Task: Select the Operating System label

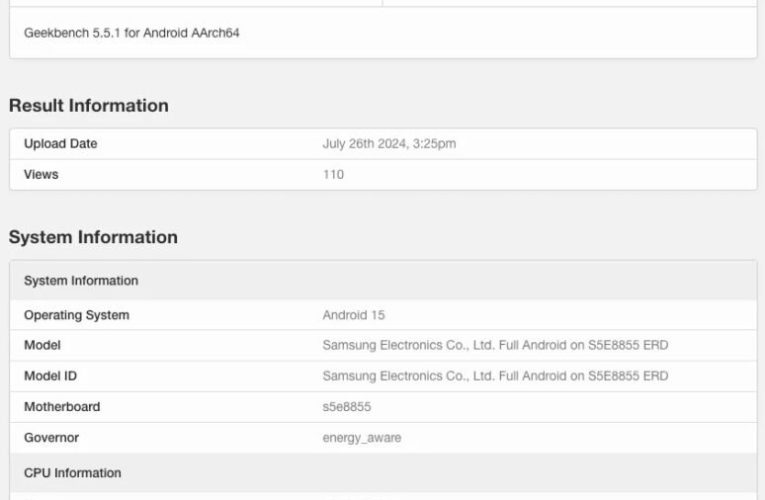Action: 76,315
